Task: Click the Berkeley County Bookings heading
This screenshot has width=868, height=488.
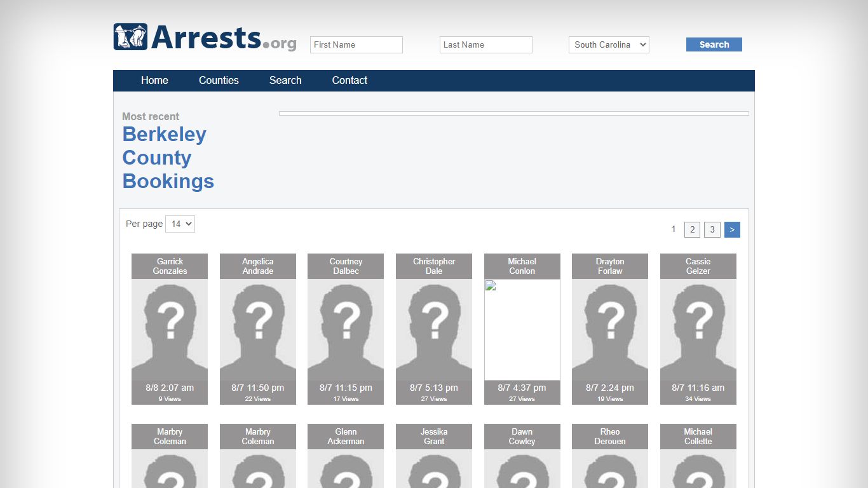Action: pyautogui.click(x=168, y=158)
